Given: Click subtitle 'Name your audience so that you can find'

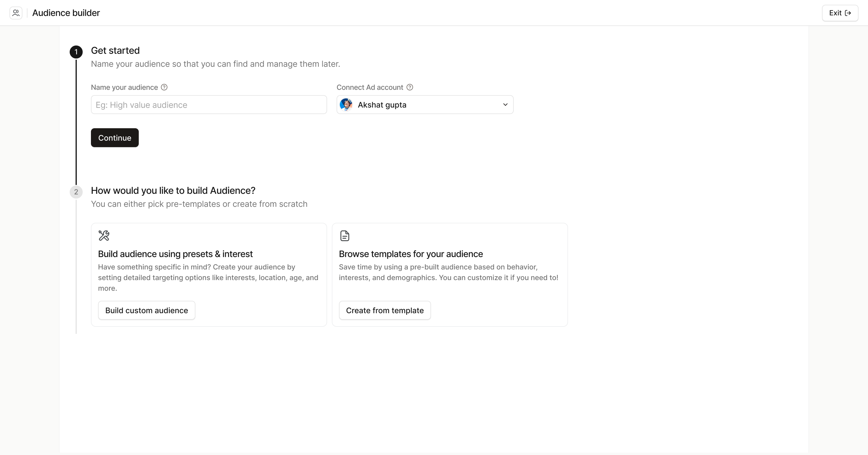Looking at the screenshot, I should [x=216, y=64].
